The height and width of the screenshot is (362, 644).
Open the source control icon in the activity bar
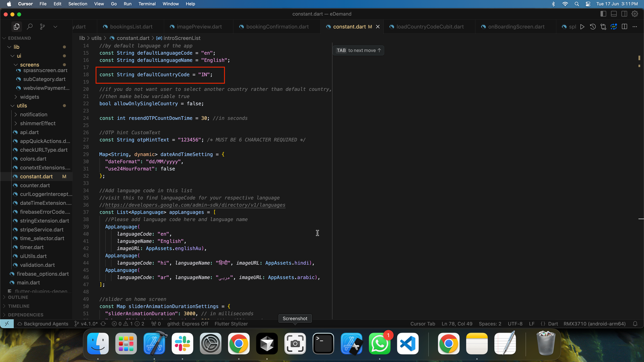pos(42,26)
